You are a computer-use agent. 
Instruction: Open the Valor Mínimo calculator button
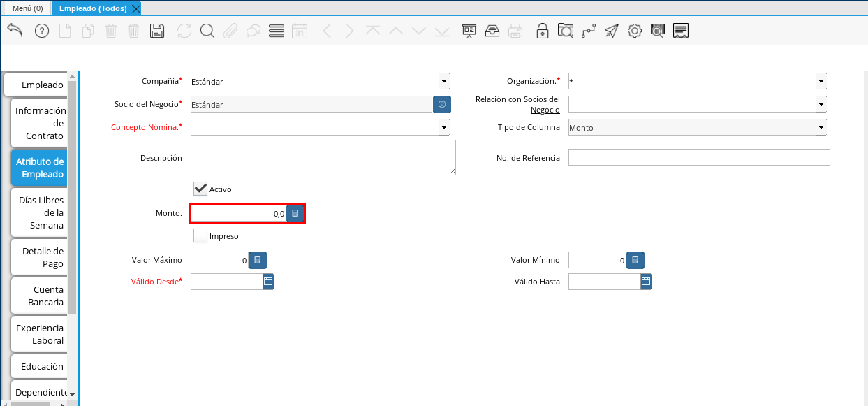coord(635,260)
